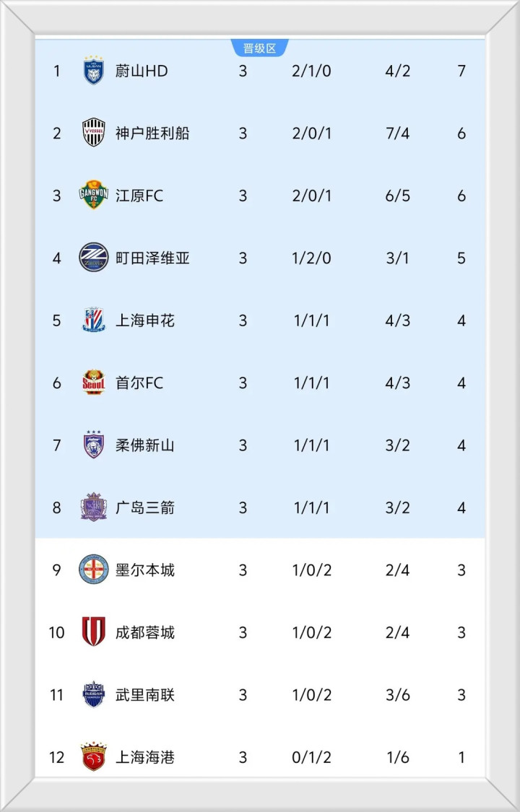Click the 首尔FC Seoul logo
The image size is (520, 812).
click(93, 383)
